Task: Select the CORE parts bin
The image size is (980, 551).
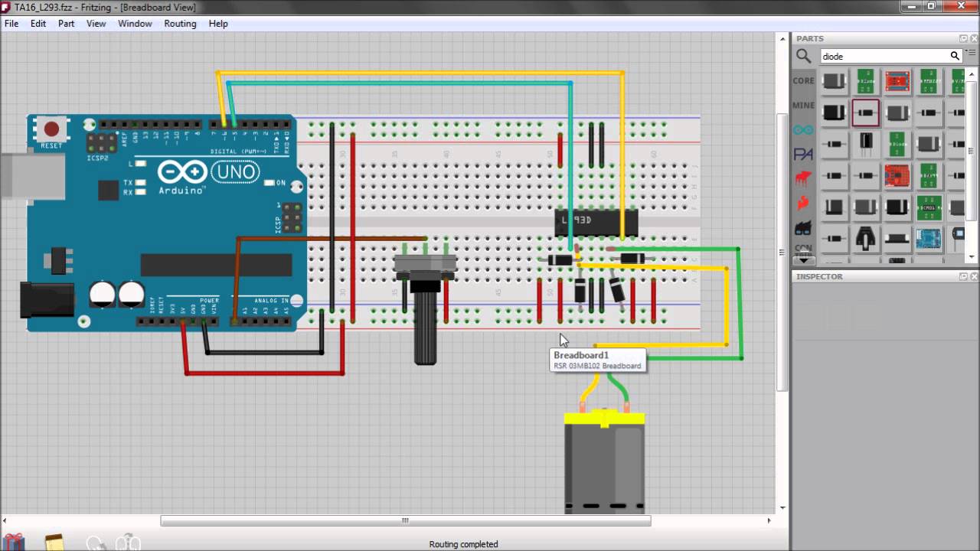Action: pos(803,80)
